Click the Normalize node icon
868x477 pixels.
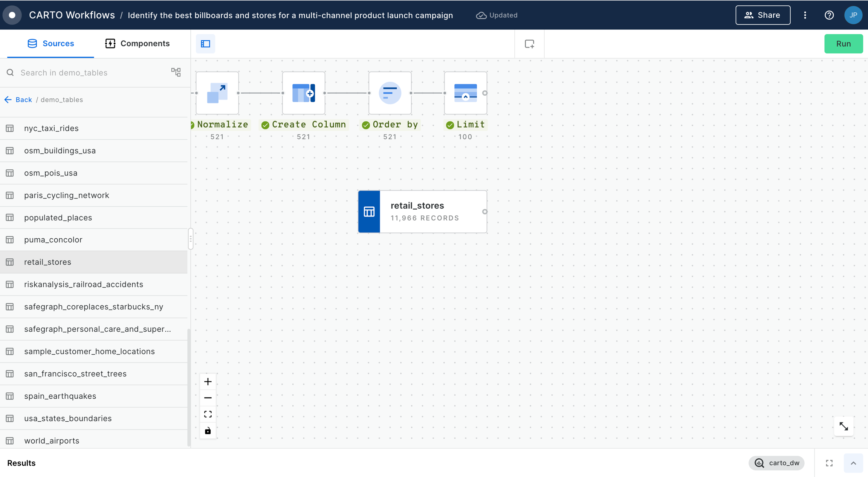(217, 93)
